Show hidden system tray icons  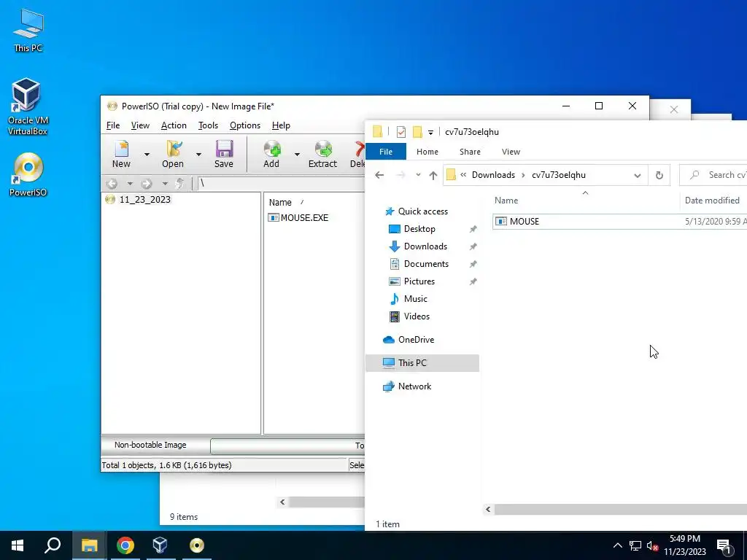(x=617, y=545)
